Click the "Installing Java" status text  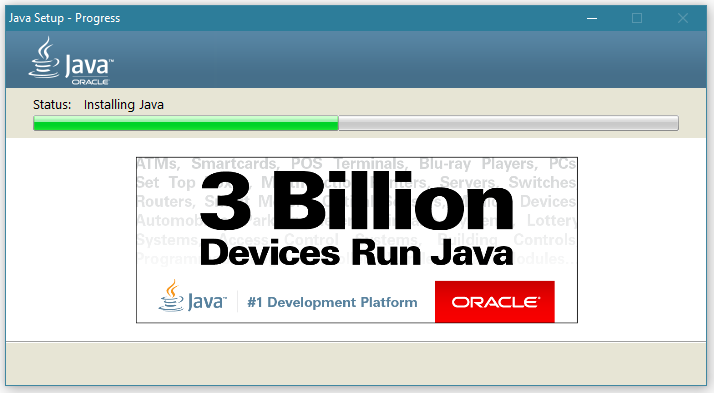pos(123,105)
